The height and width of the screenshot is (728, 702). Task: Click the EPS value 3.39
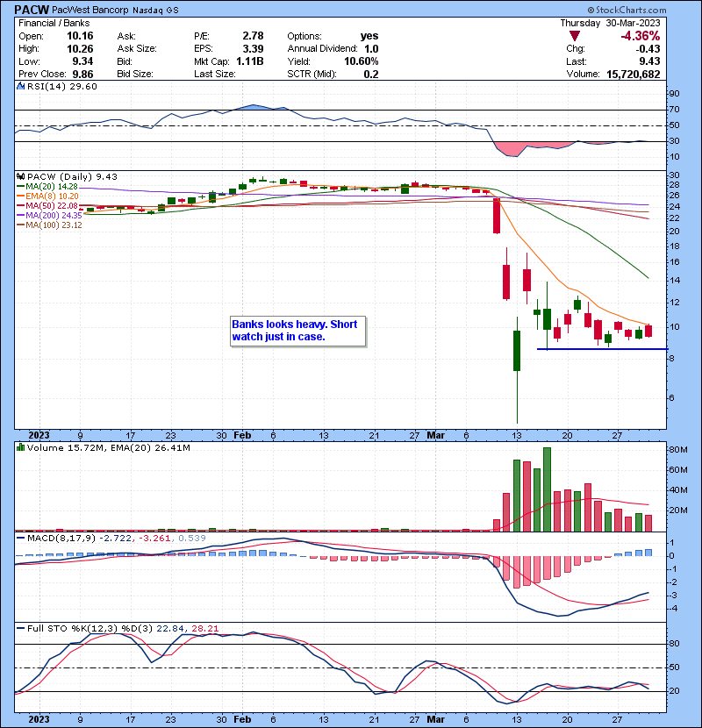(253, 49)
